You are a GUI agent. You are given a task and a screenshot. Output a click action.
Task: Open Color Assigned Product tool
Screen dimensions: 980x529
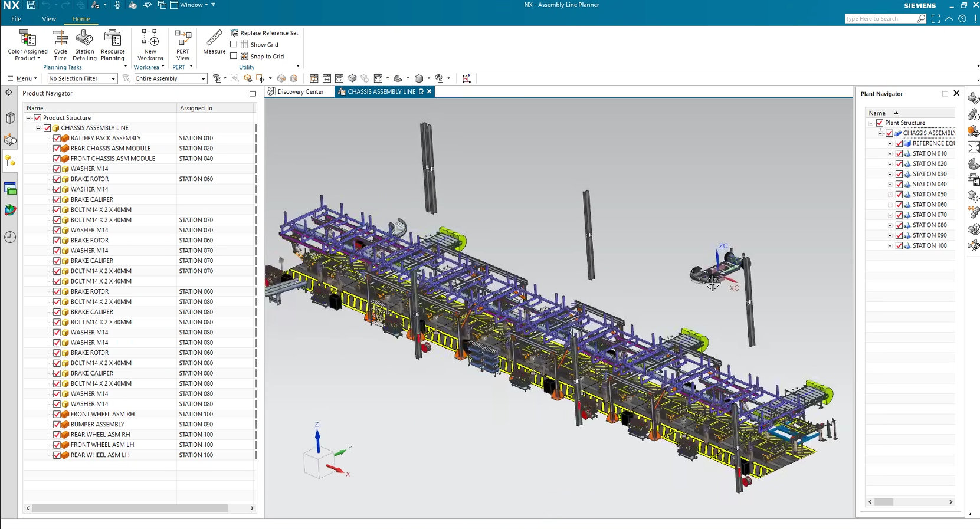[27, 45]
